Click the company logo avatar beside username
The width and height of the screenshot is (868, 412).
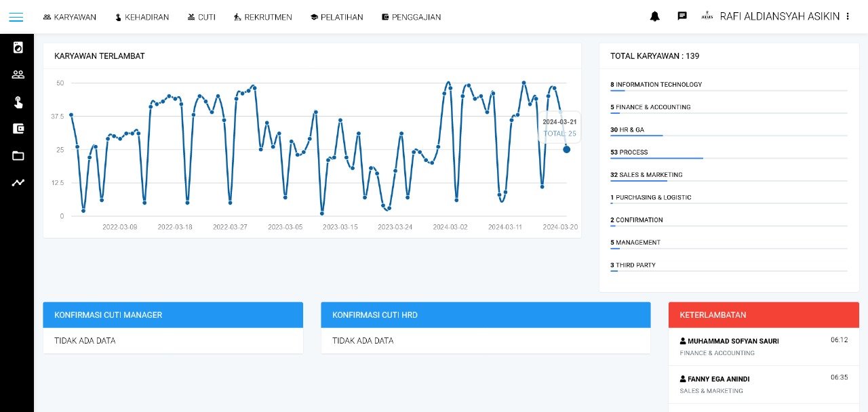tap(707, 16)
